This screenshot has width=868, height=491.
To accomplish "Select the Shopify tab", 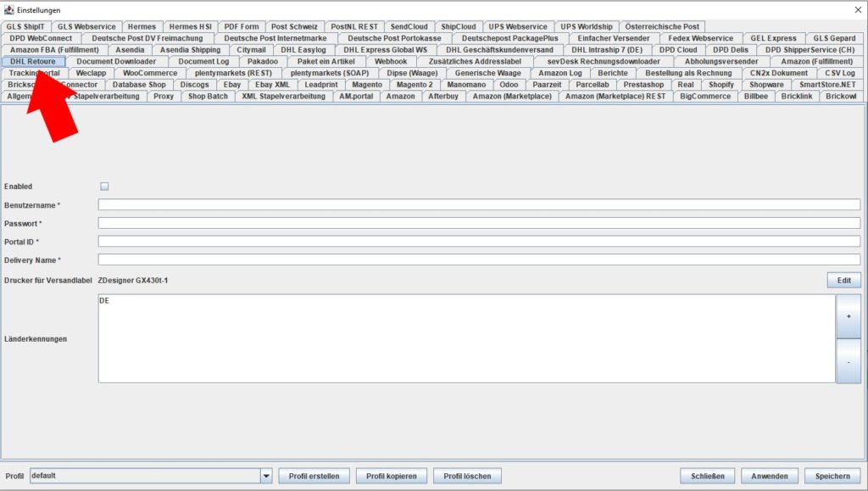I will tap(721, 85).
